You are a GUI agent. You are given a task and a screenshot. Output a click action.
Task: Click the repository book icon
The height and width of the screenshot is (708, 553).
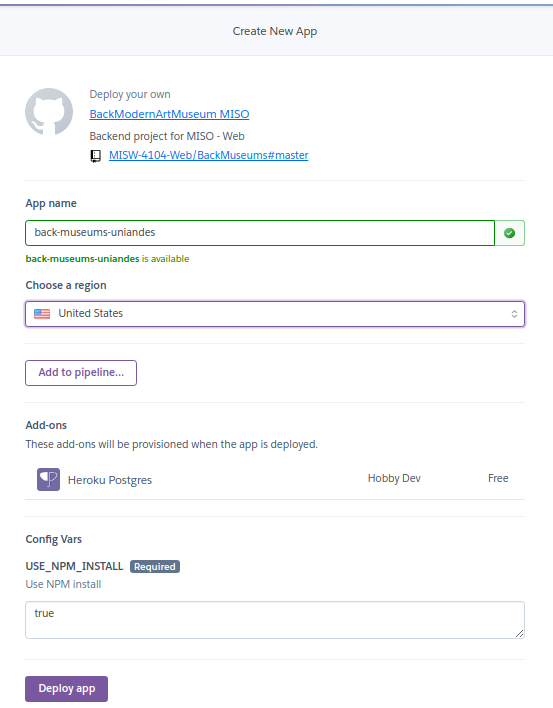pos(96,156)
